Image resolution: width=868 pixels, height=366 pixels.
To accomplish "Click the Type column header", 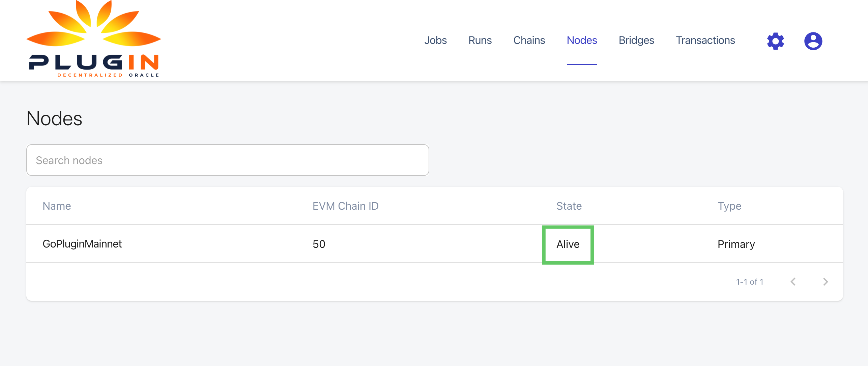I will click(729, 206).
